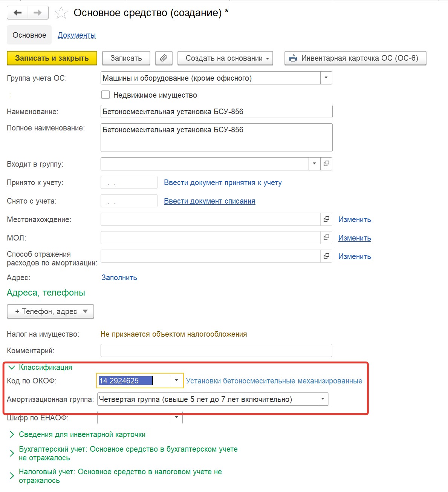Click Заполнить address link
Screen dimensions: 448x492
click(119, 277)
